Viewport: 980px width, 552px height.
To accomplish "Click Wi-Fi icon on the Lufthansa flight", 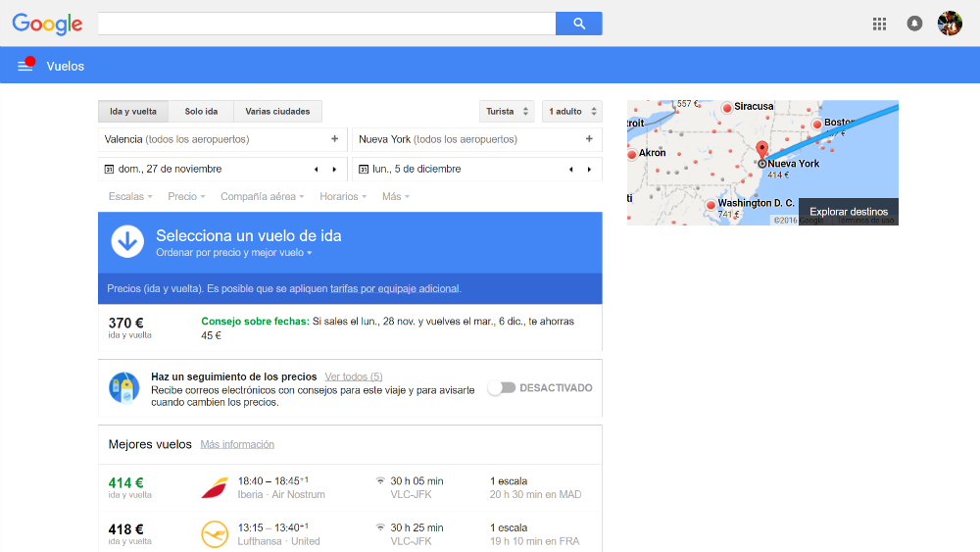I will (380, 527).
